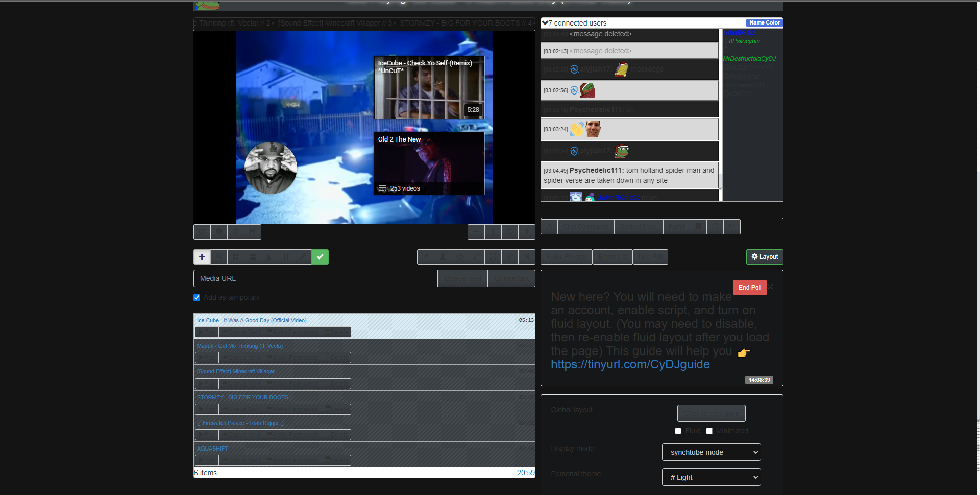Click the fullscreen four-corners icon
The image size is (980, 495).
(493, 257)
